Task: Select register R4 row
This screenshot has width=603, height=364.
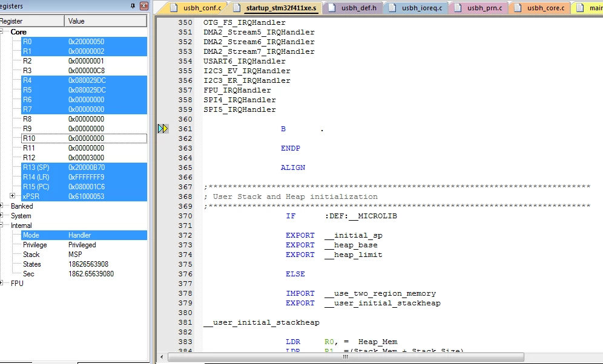Action: [x=84, y=80]
